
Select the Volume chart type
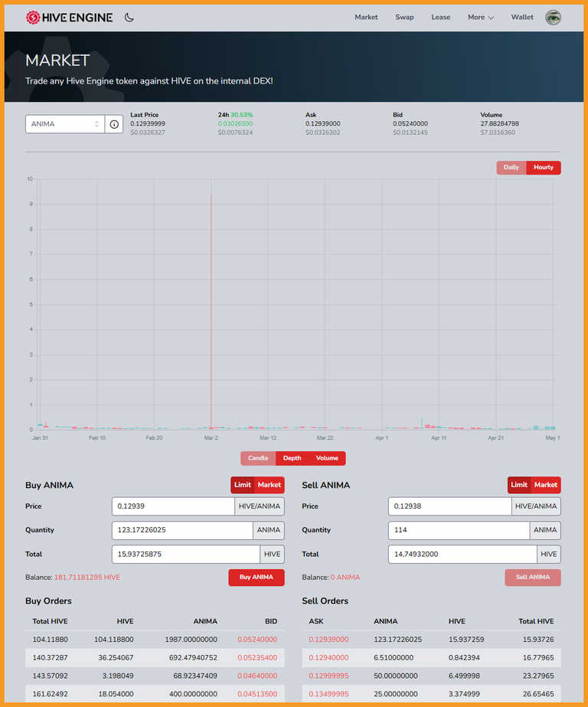click(327, 458)
